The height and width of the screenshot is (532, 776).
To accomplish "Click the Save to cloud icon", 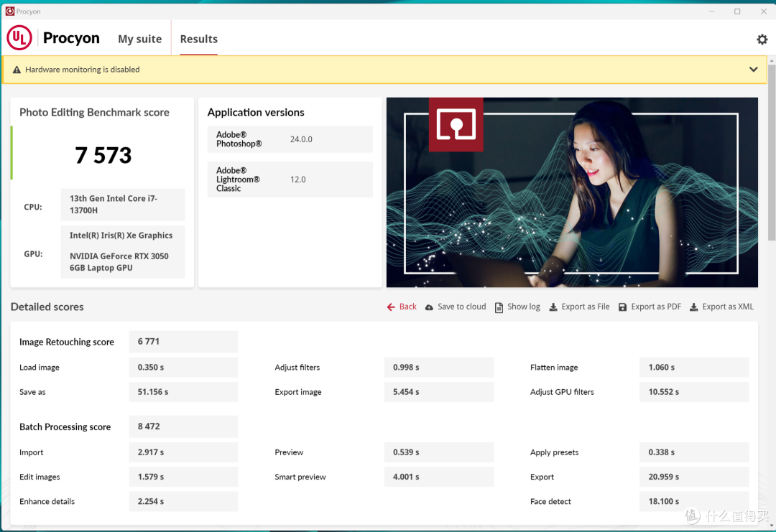I will coord(429,307).
